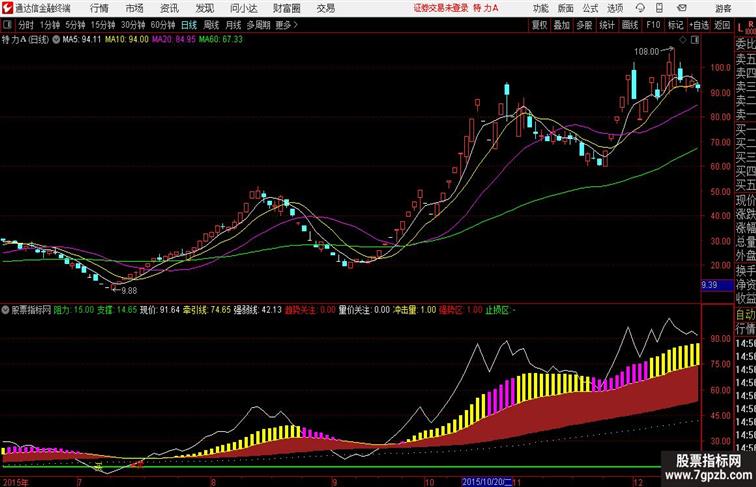Toggle the left sidebar panel icon
Image resolution: width=756 pixels, height=487 pixels.
(x=7, y=25)
